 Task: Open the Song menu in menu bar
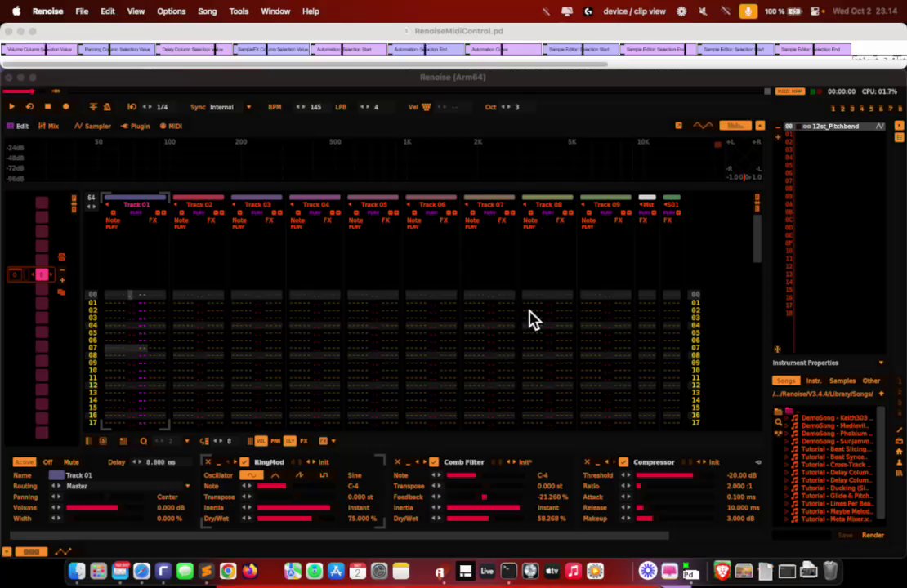(x=207, y=11)
